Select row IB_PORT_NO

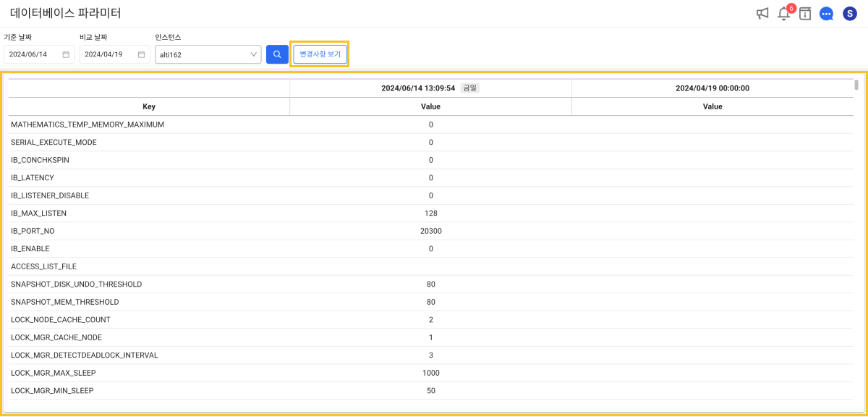pyautogui.click(x=431, y=231)
